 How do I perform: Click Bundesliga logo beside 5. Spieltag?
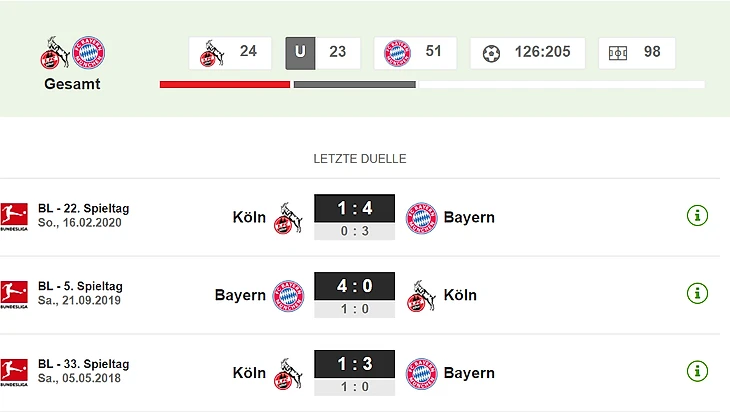(14, 294)
